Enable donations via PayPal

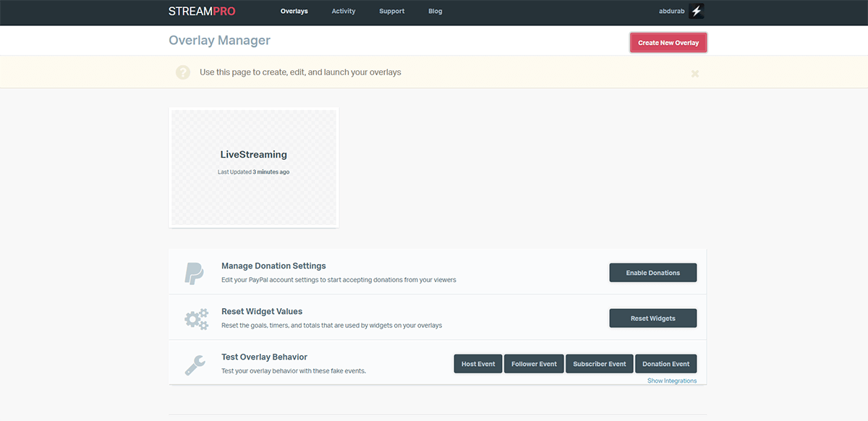pos(653,273)
